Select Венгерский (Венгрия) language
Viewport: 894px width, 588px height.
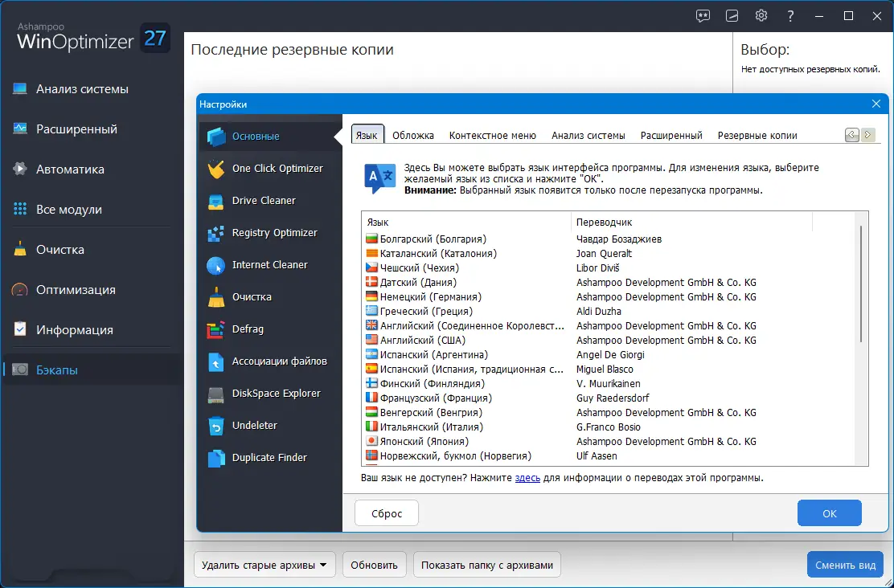[609, 413]
